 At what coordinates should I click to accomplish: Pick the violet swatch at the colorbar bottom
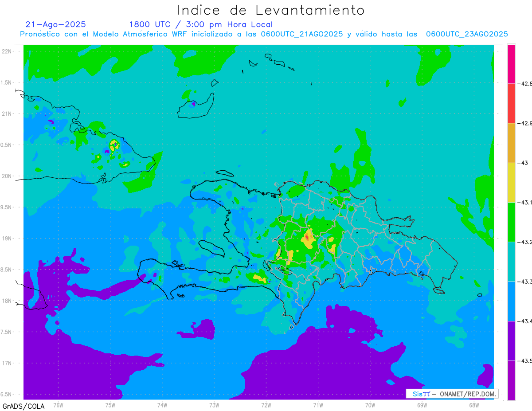(x=511, y=380)
